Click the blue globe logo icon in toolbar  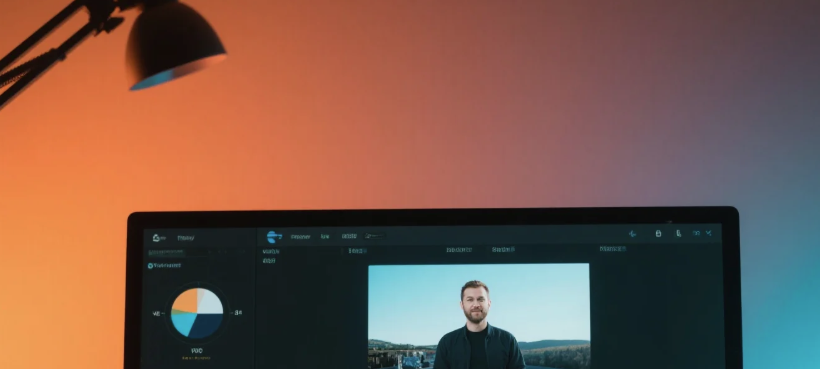click(274, 237)
